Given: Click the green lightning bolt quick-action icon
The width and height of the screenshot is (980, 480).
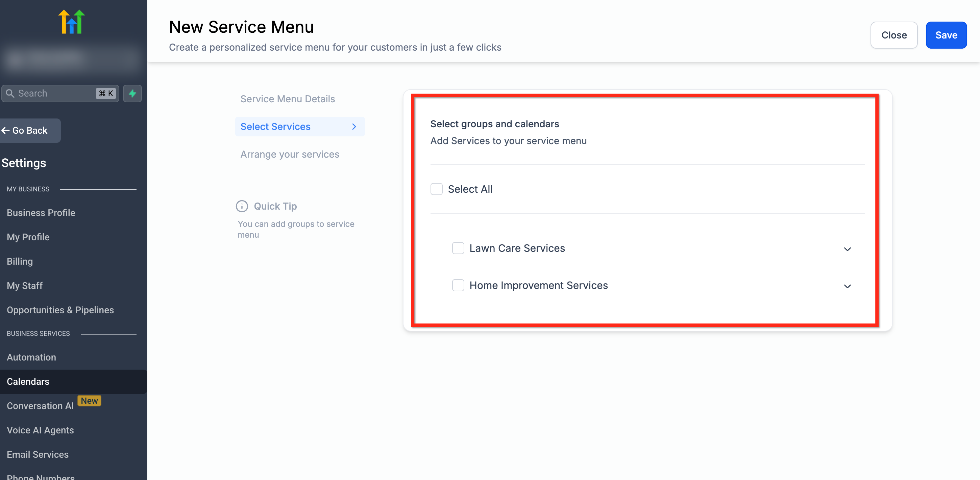Looking at the screenshot, I should click(132, 94).
